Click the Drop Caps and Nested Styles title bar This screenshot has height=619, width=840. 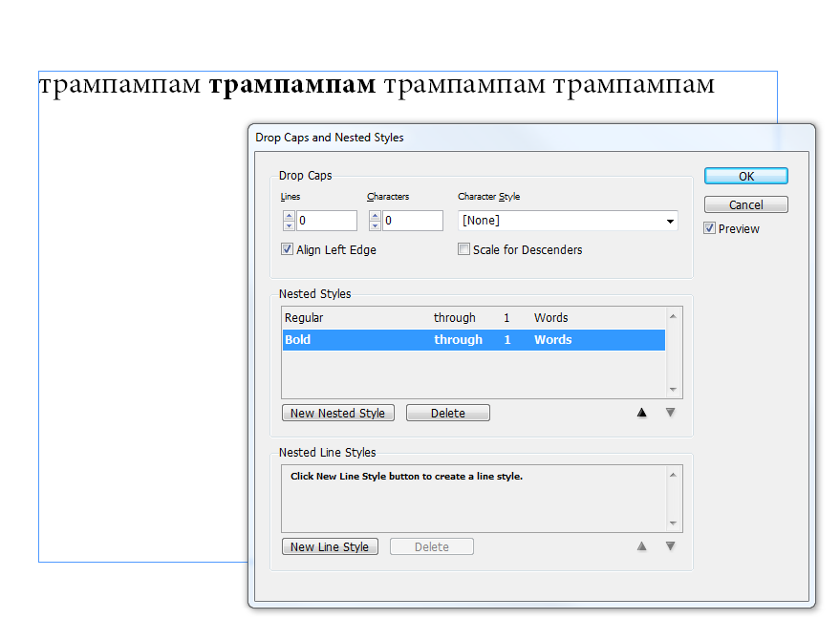531,138
